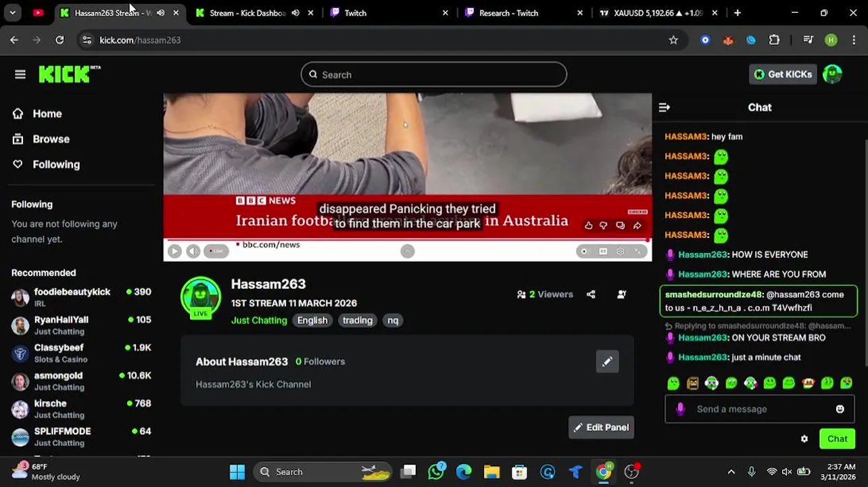Open the video player settings gear
Image resolution: width=868 pixels, height=487 pixels.
[621, 251]
